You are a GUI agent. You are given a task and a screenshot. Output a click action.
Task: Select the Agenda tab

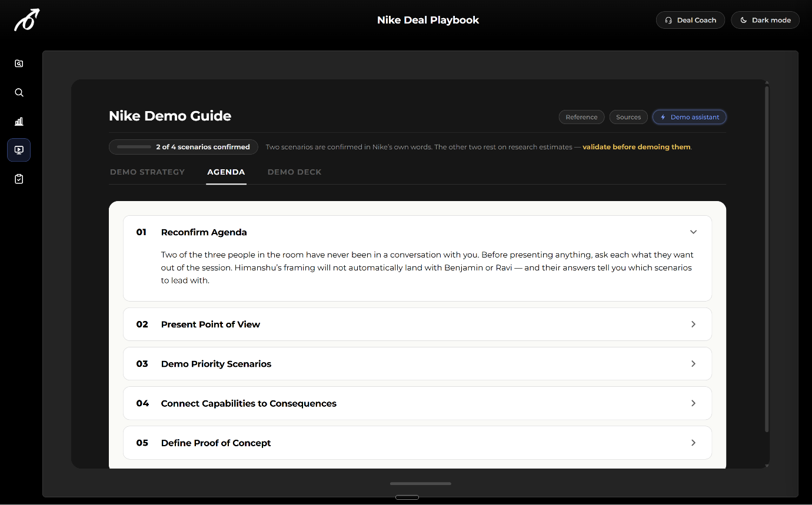pos(226,172)
